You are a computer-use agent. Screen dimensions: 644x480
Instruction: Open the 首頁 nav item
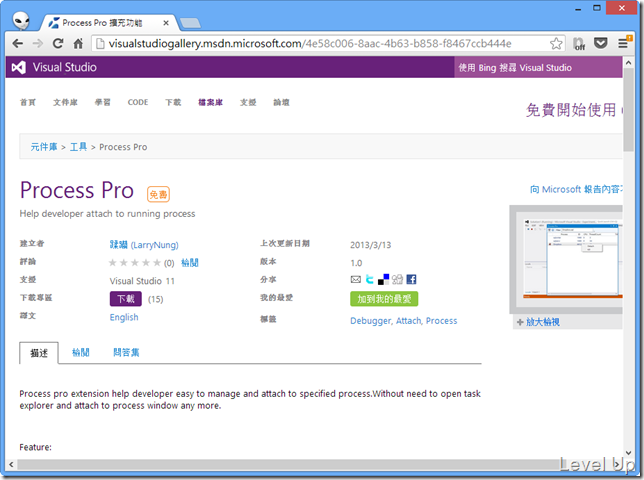[x=28, y=102]
